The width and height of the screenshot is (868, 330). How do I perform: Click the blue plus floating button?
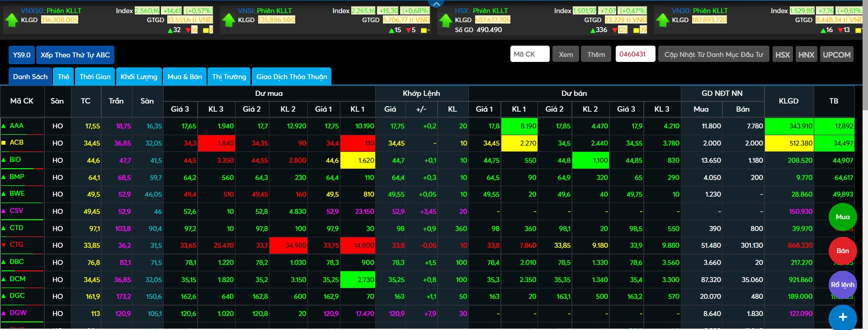[842, 317]
